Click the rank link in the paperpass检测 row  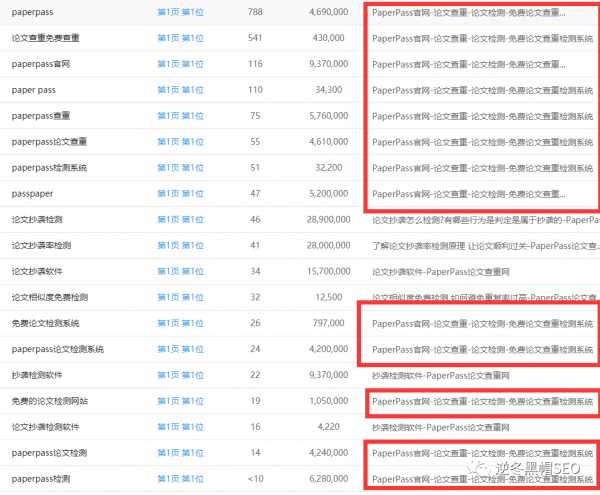click(180, 479)
